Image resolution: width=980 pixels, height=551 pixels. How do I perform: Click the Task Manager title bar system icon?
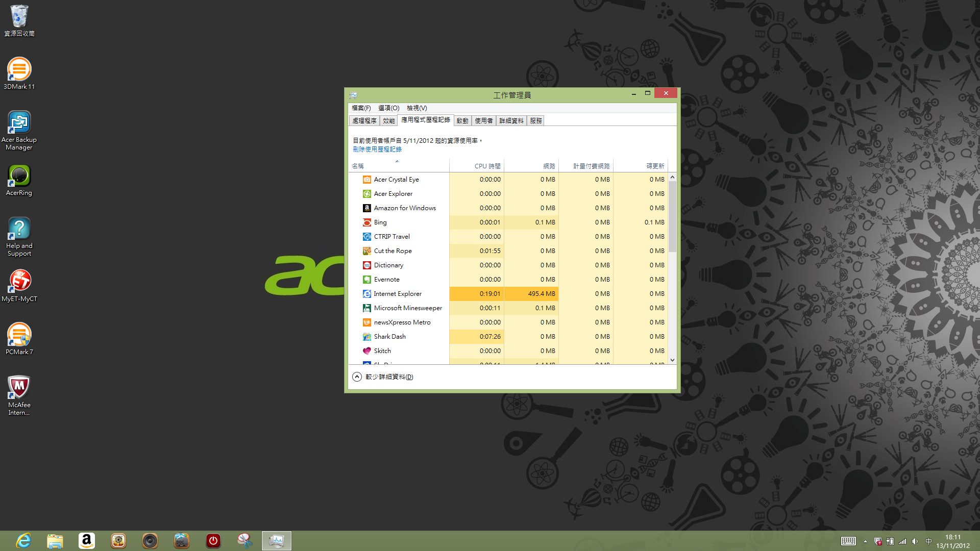point(353,95)
